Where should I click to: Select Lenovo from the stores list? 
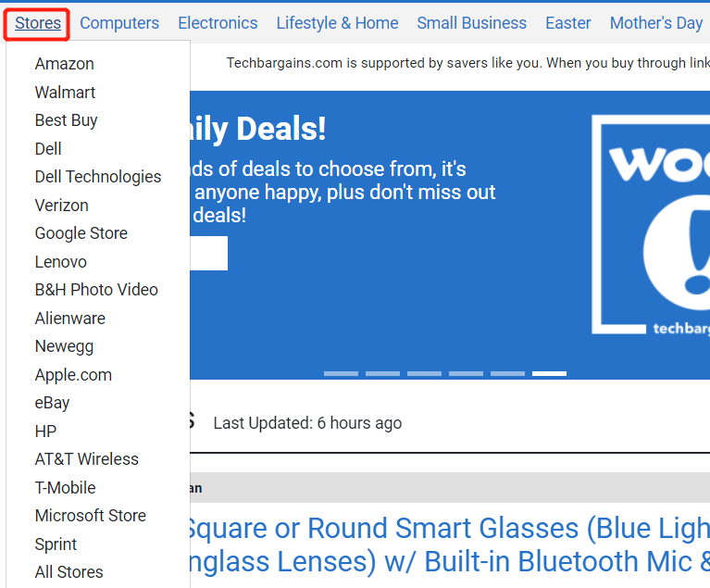[x=61, y=262]
